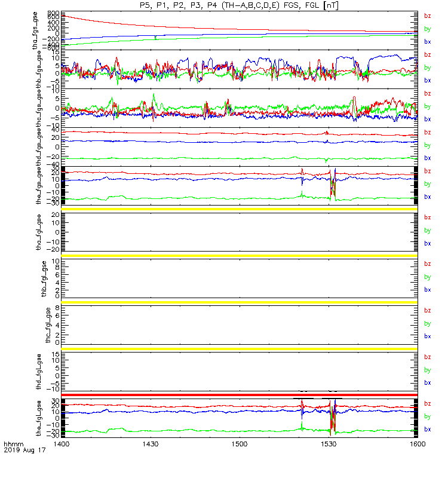Click the bx legend of thc_fgs_gse panel
This screenshot has width=448, height=478.
click(x=428, y=119)
